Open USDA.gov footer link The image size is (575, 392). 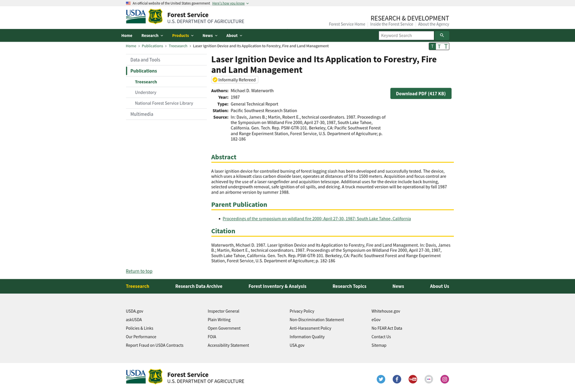(135, 311)
